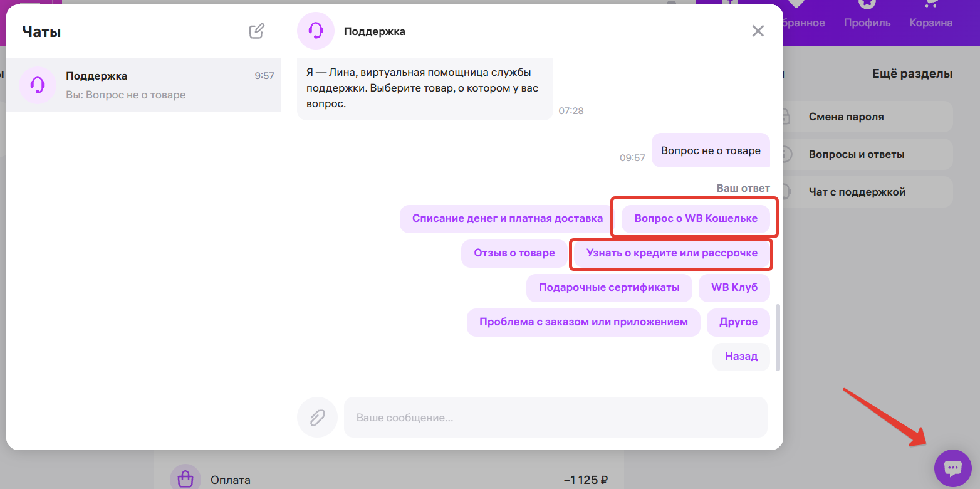The height and width of the screenshot is (489, 980).
Task: Close the support chat dialog
Action: (758, 31)
